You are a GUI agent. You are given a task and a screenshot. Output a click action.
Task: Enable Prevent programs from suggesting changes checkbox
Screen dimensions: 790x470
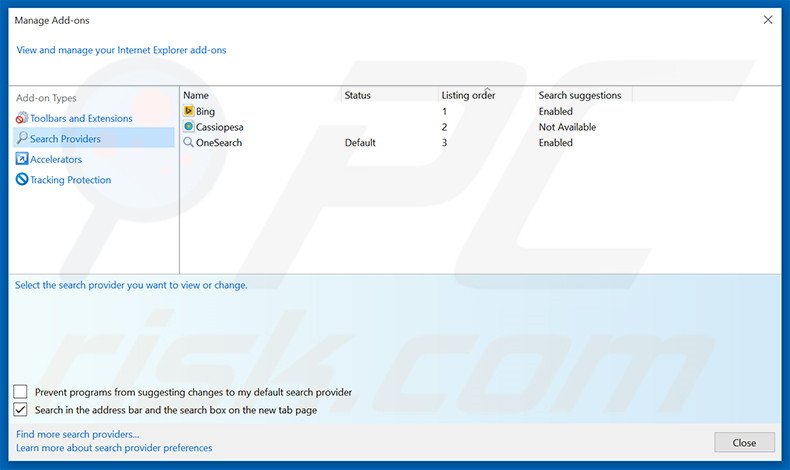pos(20,391)
